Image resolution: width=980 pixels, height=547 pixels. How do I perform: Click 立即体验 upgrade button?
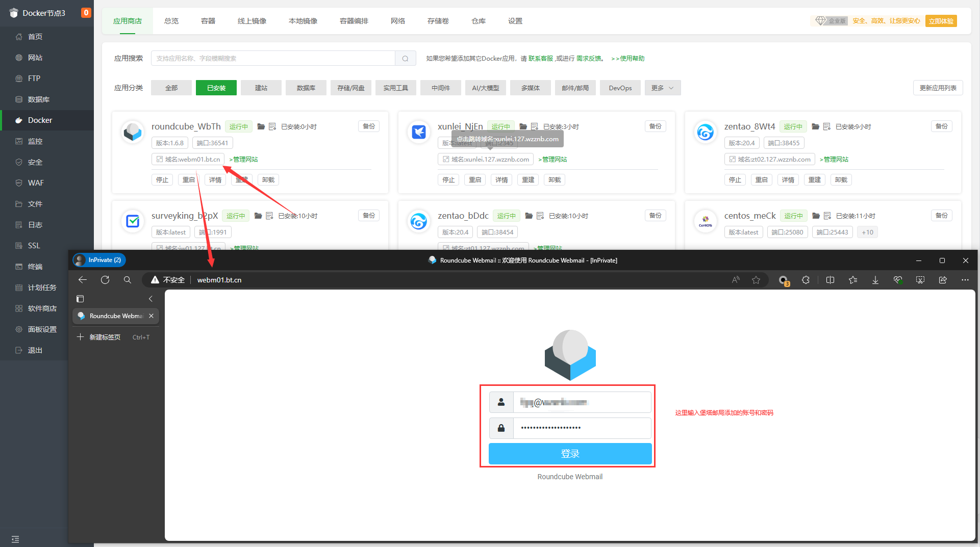point(941,21)
